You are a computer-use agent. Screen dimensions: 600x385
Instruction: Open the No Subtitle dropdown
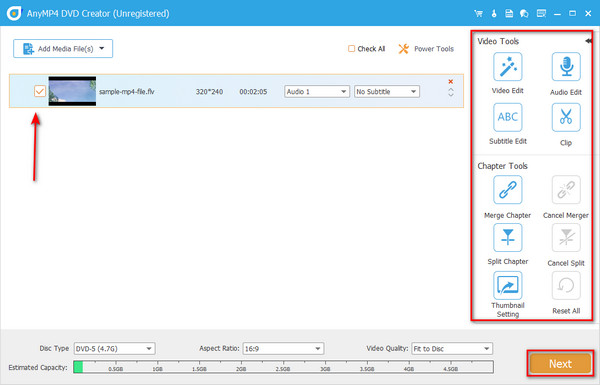pos(387,91)
